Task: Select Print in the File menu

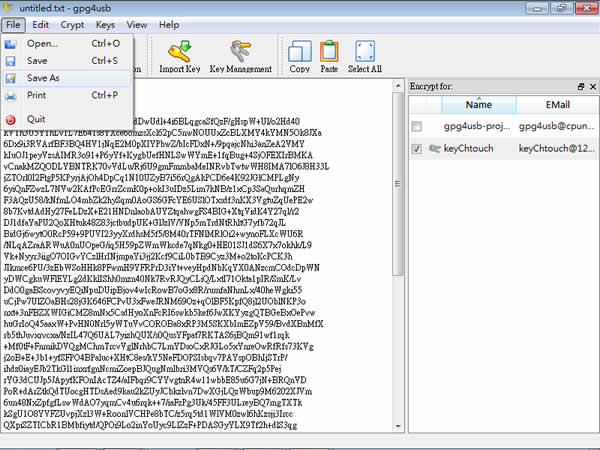Action: pyautogui.click(x=37, y=95)
